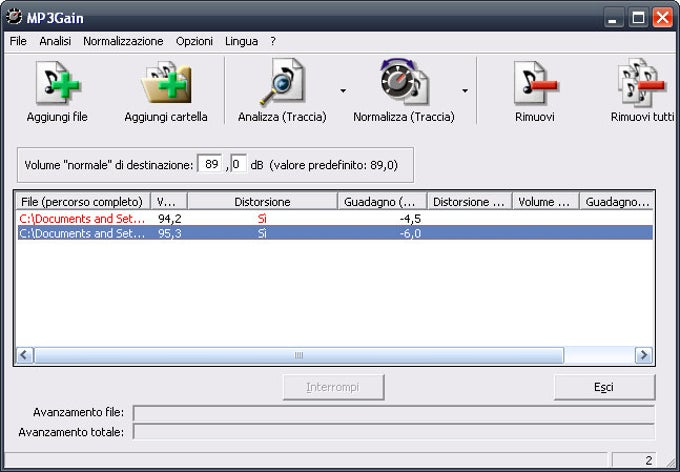The height and width of the screenshot is (472, 680).
Task: Click the list's horizontal scrollbar right arrow
Action: [x=644, y=355]
